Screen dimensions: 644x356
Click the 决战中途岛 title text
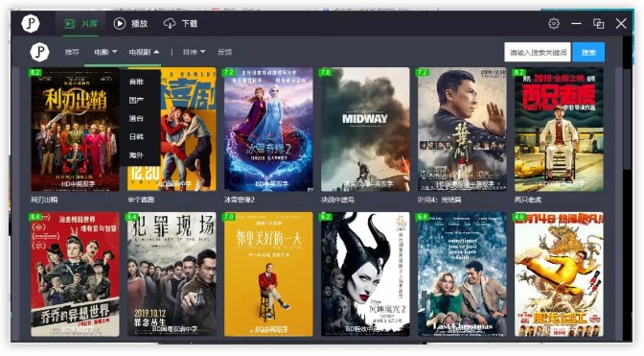tap(337, 200)
